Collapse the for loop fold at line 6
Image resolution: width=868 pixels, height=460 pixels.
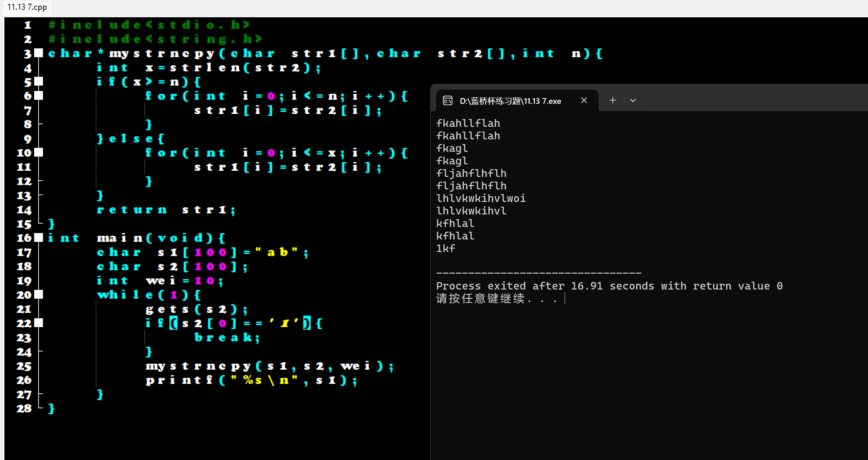[39, 96]
